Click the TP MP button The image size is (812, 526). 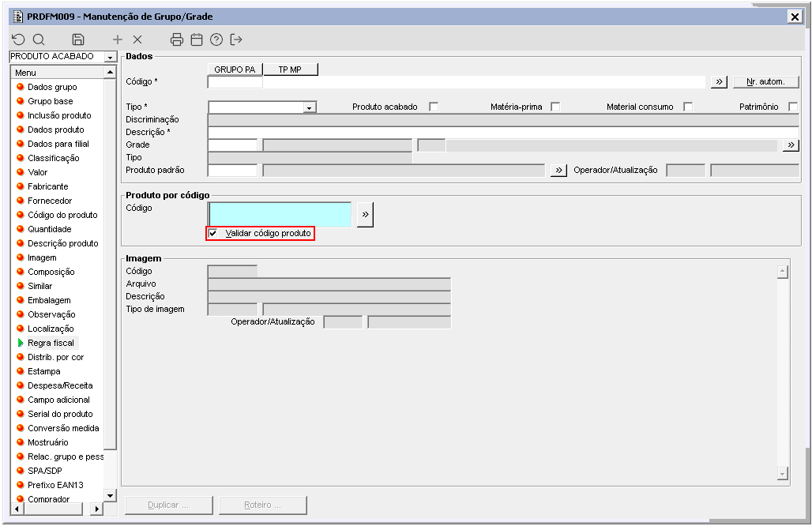(x=290, y=70)
